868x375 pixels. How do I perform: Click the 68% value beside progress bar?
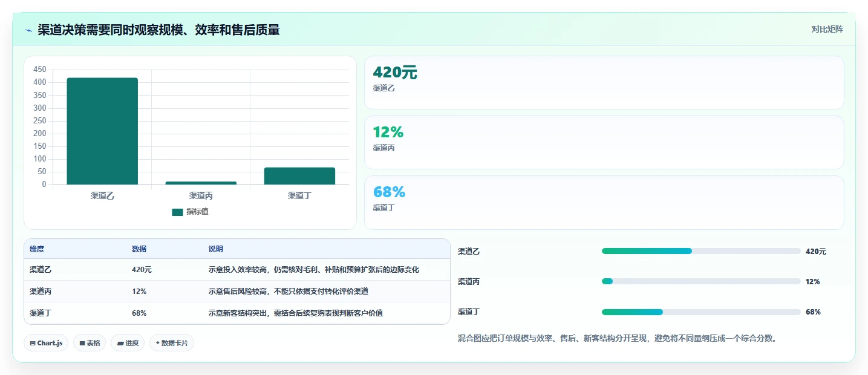click(813, 312)
